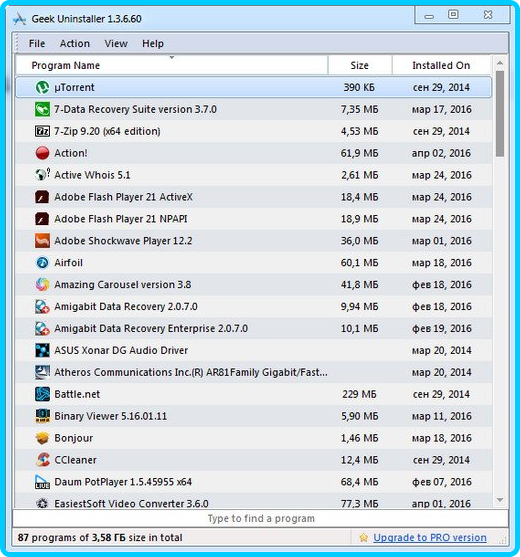The width and height of the screenshot is (520, 557).
Task: Click the Adobe Flash Player 21 ActiveX icon
Action: click(x=42, y=197)
